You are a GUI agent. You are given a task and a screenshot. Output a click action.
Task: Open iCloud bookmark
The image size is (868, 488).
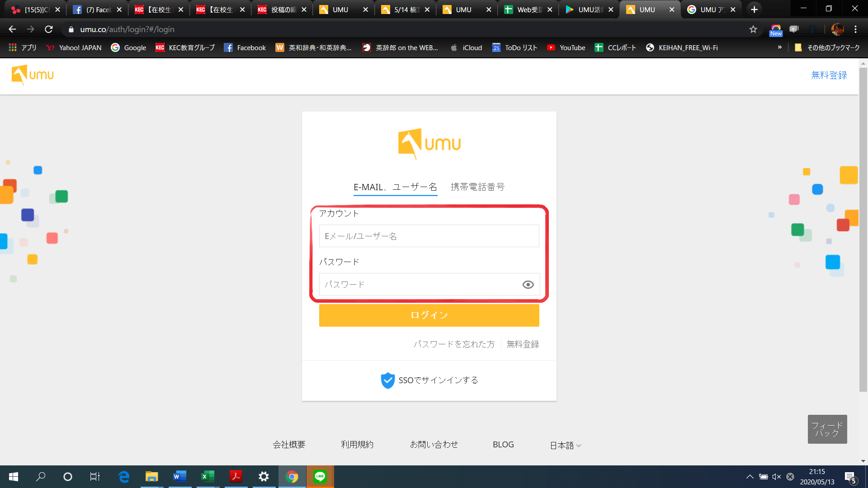click(x=466, y=47)
